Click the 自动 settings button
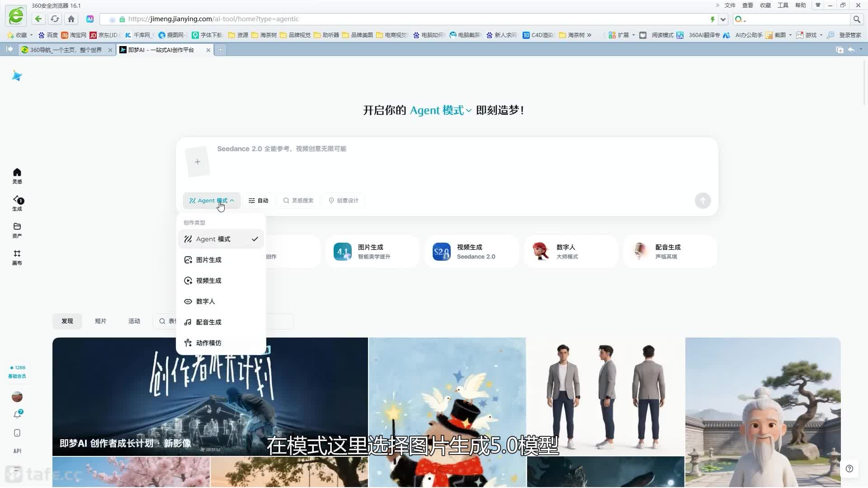Screen dimensions: 868x488 259,201
